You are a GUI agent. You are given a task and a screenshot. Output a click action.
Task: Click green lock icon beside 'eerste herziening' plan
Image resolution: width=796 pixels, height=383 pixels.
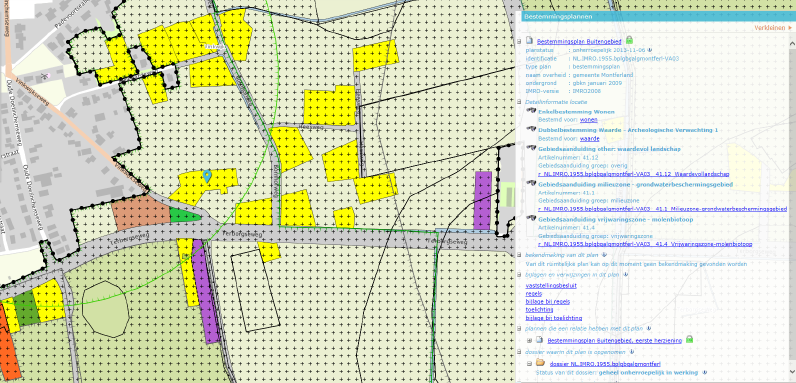click(689, 339)
